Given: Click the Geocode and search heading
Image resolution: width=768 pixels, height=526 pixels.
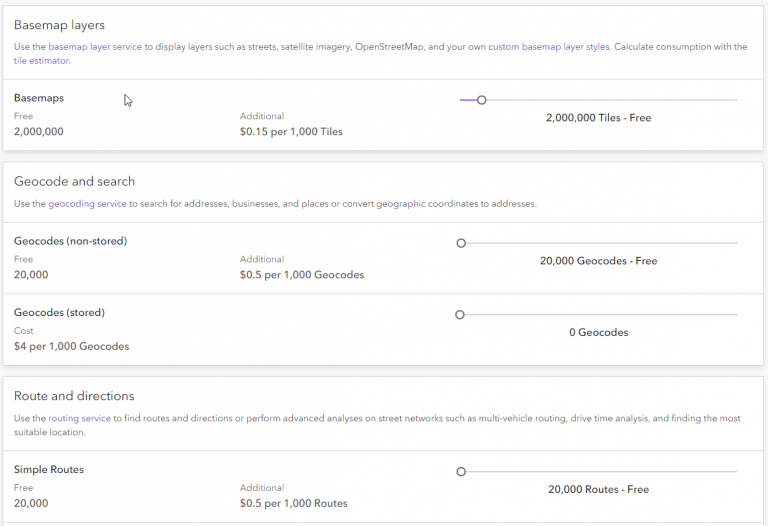Looking at the screenshot, I should (x=74, y=181).
